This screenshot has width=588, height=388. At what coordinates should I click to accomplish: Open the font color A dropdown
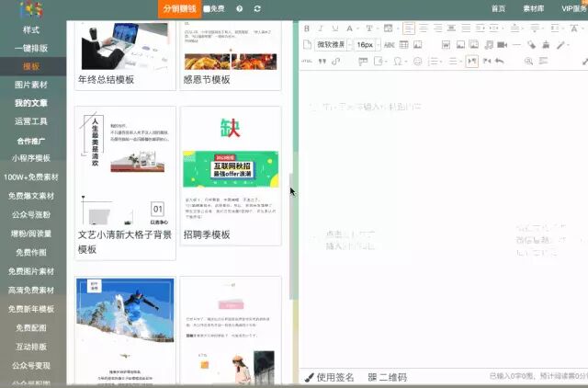(x=351, y=29)
